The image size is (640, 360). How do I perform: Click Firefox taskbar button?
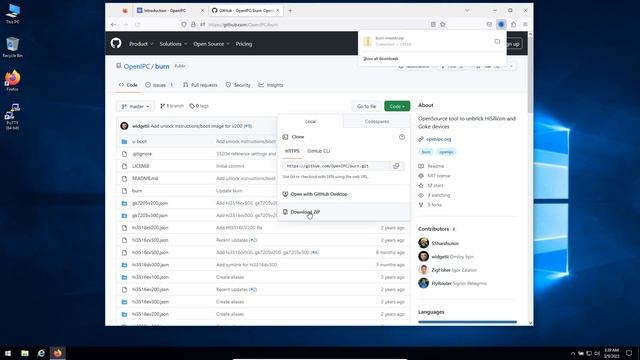point(58,353)
